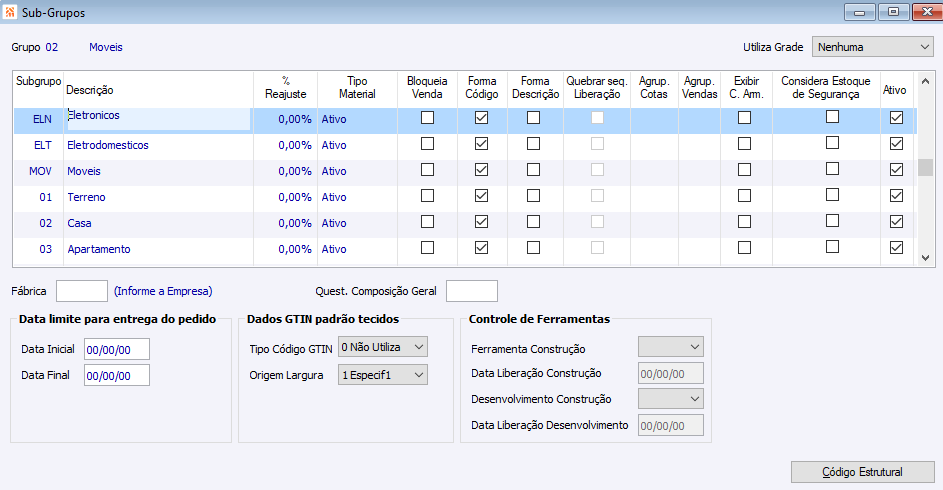Open the Ferramenta Construção dropdown
Image resolution: width=943 pixels, height=490 pixels.
tap(671, 347)
